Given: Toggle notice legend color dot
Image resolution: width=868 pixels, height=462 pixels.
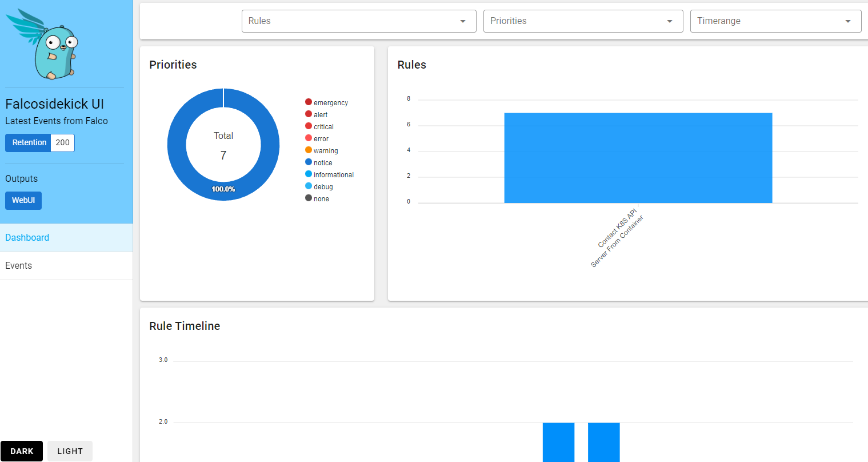Looking at the screenshot, I should tap(309, 162).
